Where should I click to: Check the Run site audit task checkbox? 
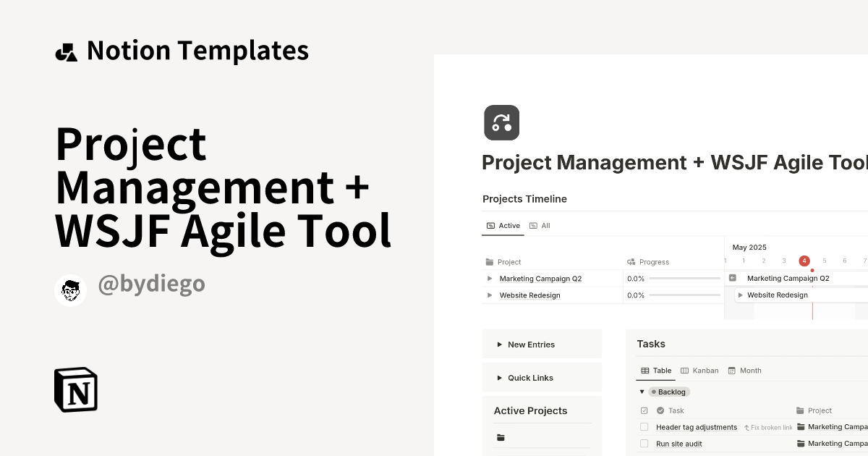tap(644, 444)
